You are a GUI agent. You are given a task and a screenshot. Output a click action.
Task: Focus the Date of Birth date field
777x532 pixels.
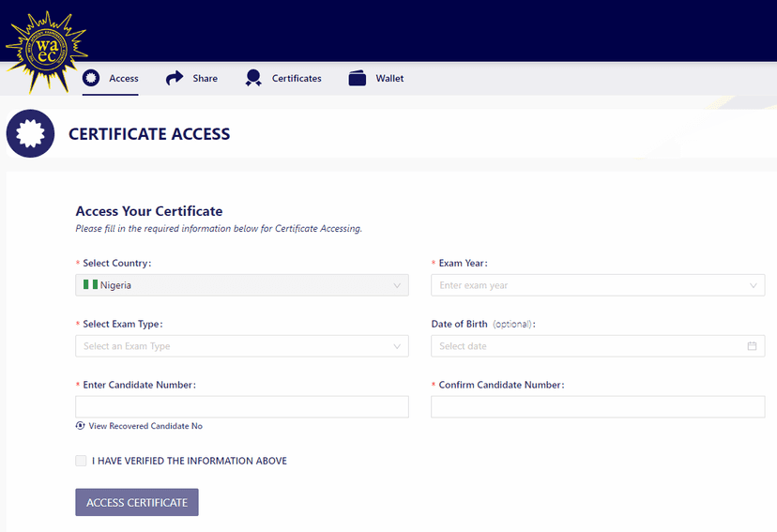click(x=598, y=346)
